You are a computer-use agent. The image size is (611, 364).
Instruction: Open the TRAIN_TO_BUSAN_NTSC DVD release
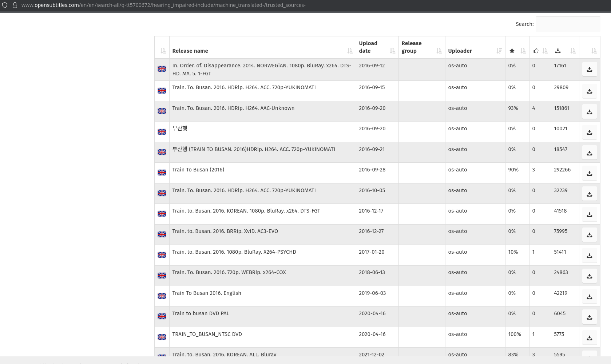tap(207, 334)
